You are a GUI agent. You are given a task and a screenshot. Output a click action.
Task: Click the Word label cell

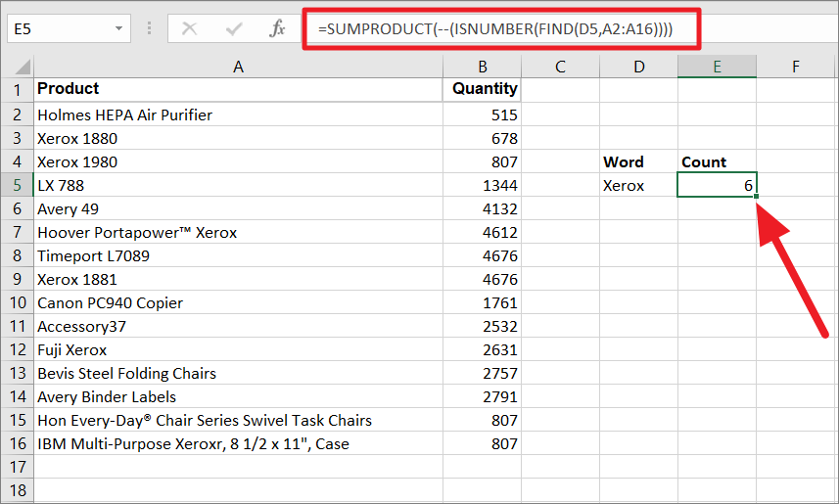click(639, 161)
